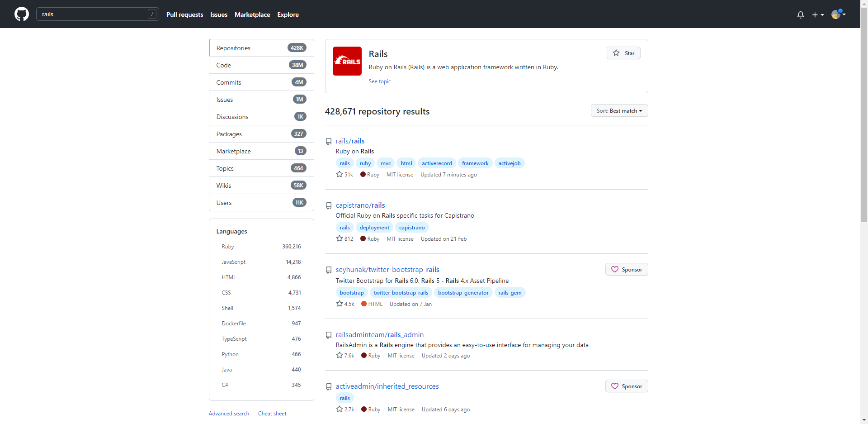
Task: Open Marketplace in the top navigation
Action: (x=252, y=14)
